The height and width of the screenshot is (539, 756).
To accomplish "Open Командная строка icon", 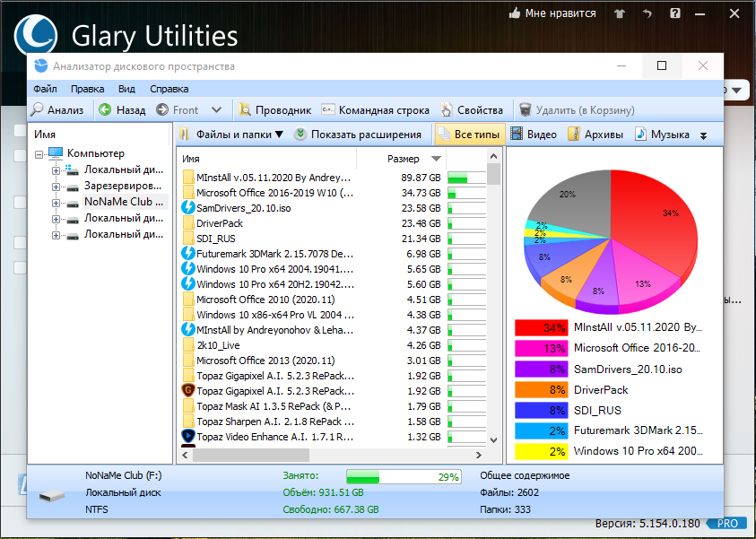I will coord(328,110).
